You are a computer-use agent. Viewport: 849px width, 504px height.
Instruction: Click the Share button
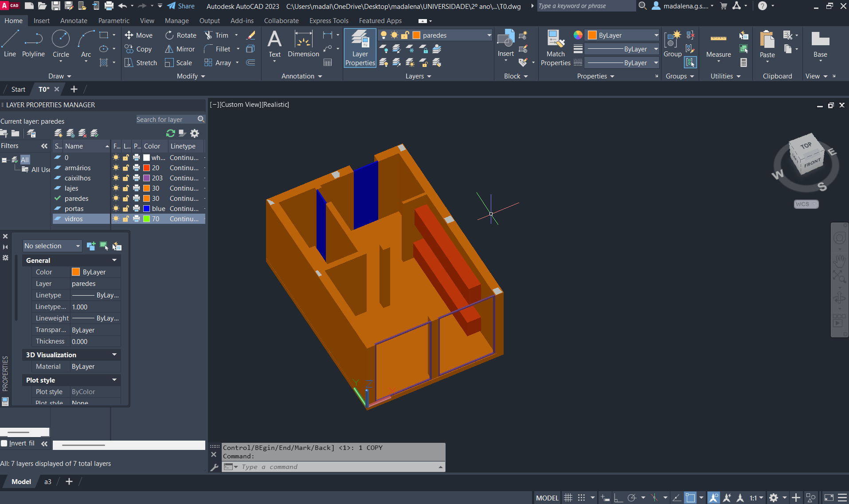click(x=181, y=6)
